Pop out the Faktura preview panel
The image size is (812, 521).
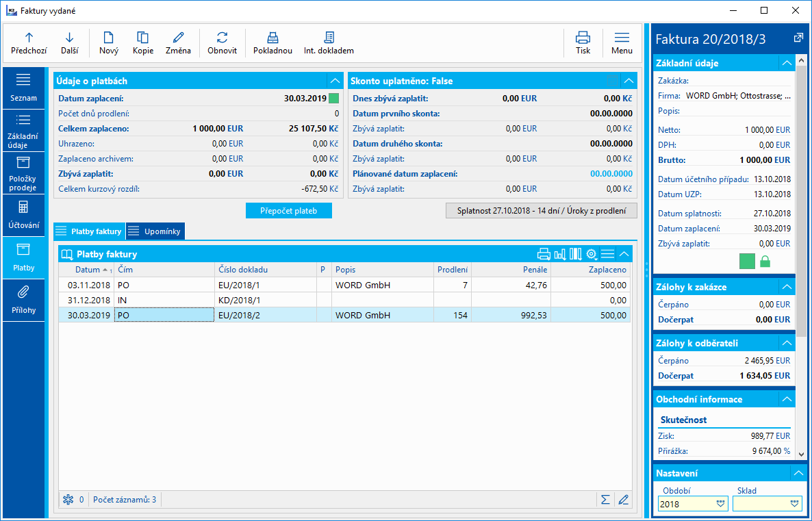[x=798, y=38]
